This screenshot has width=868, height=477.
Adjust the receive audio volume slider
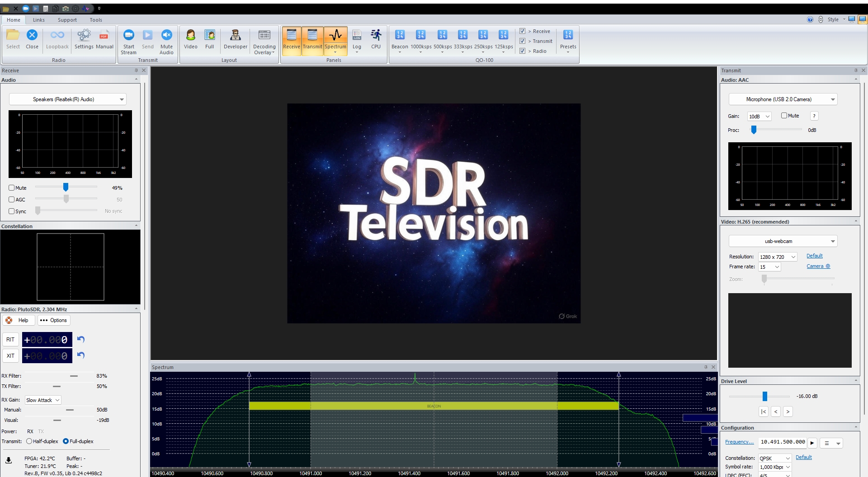[66, 187]
